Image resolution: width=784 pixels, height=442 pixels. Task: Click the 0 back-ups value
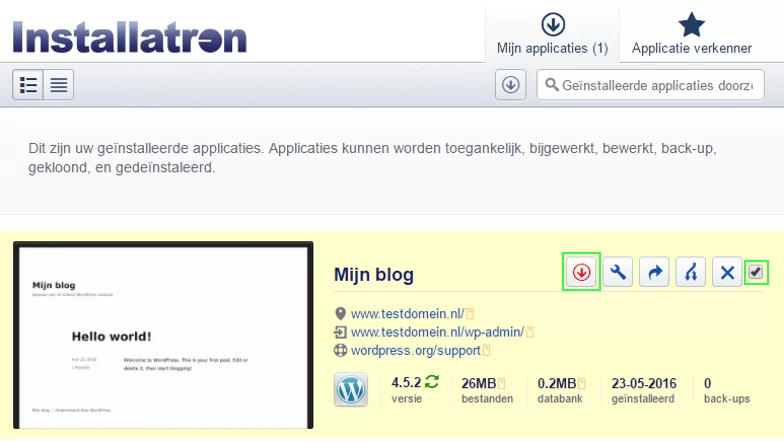click(708, 384)
